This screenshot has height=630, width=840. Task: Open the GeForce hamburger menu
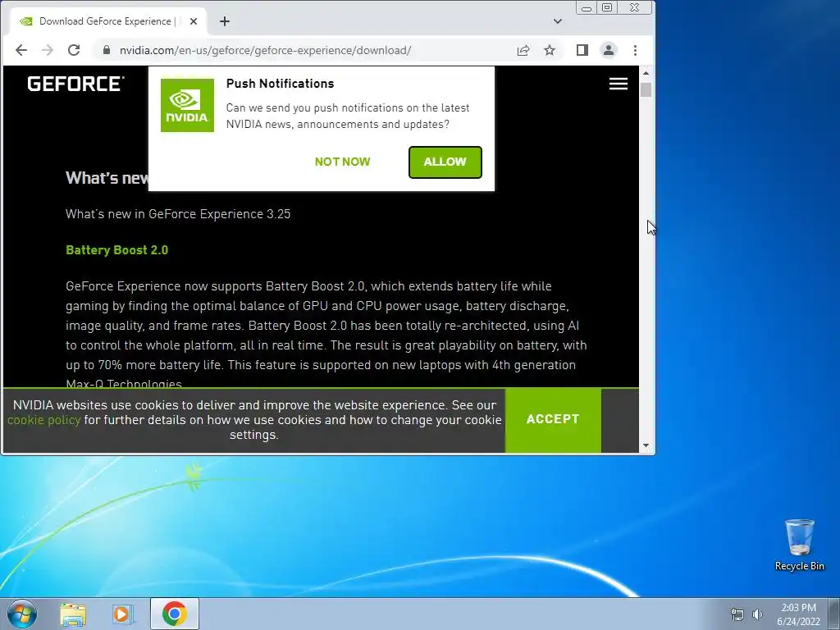(619, 84)
